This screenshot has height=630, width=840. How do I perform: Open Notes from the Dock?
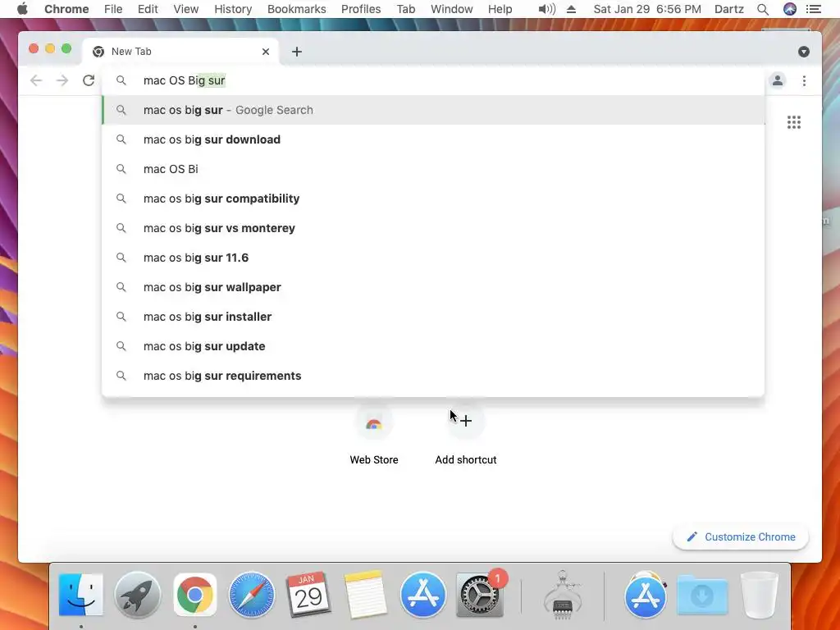coord(365,595)
